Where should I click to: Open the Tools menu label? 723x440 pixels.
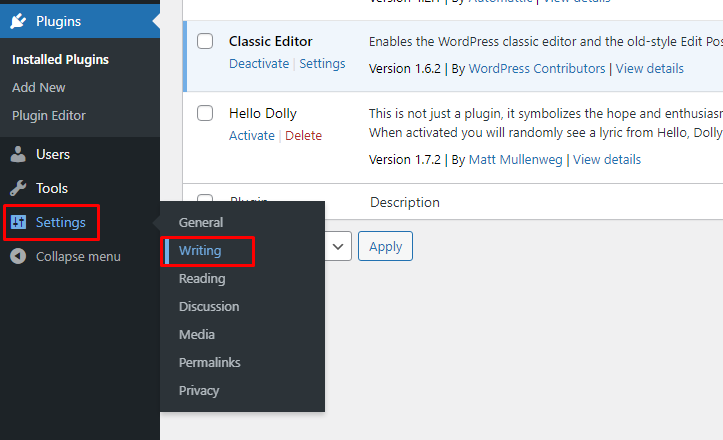52,188
